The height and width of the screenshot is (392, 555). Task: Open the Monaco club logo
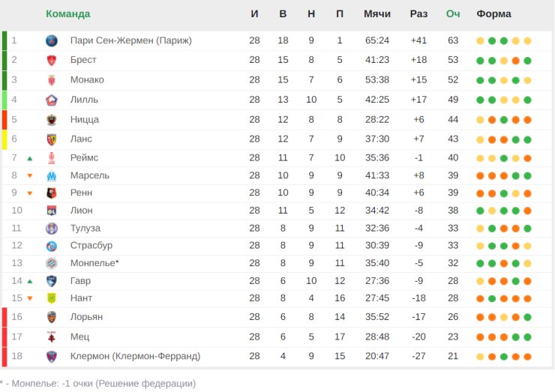pyautogui.click(x=52, y=80)
